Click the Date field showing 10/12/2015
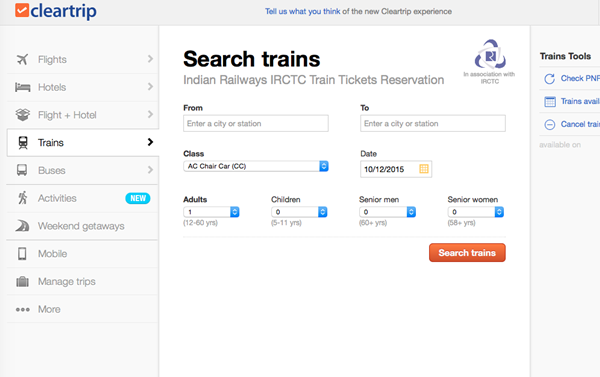The image size is (600, 377). pyautogui.click(x=396, y=169)
